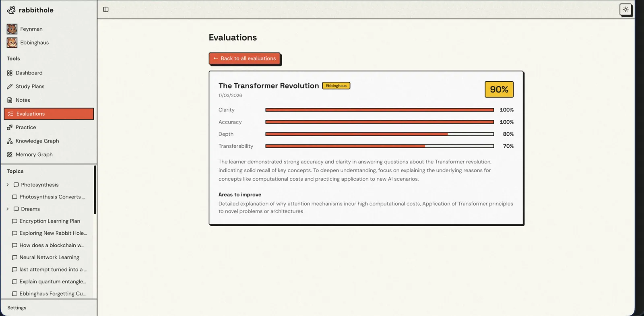Click the 80% Depth value
Viewport: 644px width, 316px height.
pos(508,134)
